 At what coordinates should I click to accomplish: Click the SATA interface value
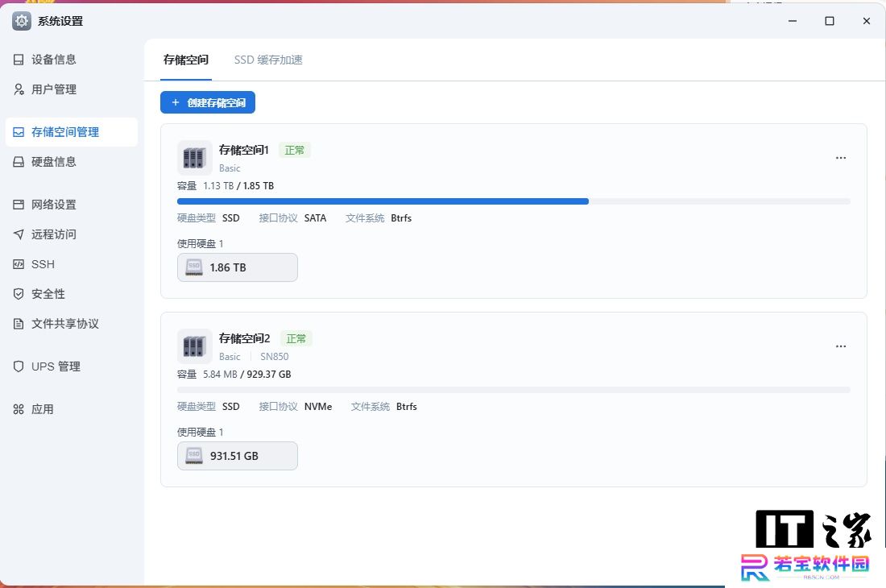pos(315,218)
